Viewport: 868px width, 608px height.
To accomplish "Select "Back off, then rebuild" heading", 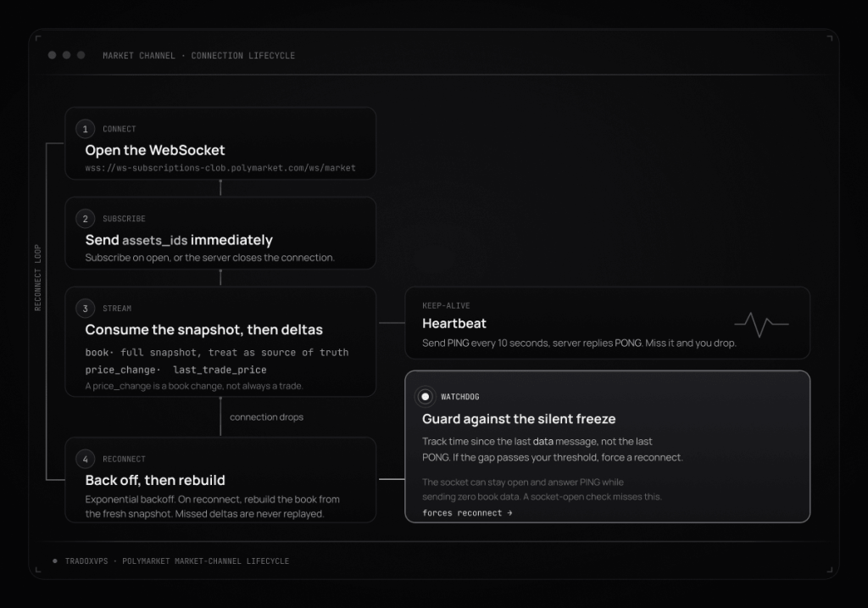I will click(155, 480).
